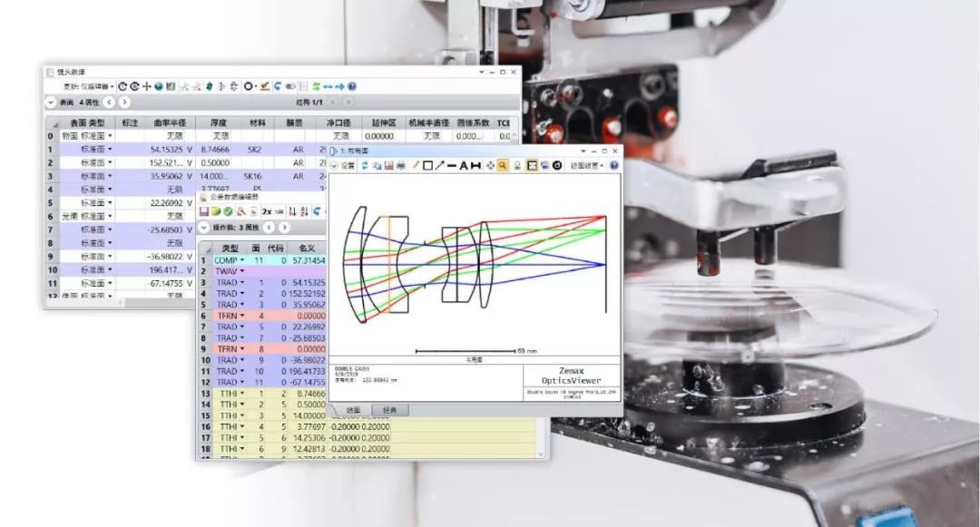The image size is (980, 527).
Task: Click the save icon in tolerance data editor
Action: coord(204,211)
